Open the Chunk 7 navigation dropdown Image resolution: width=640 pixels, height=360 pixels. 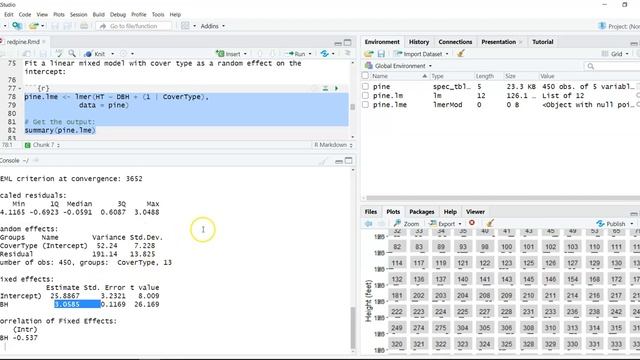tap(42, 145)
